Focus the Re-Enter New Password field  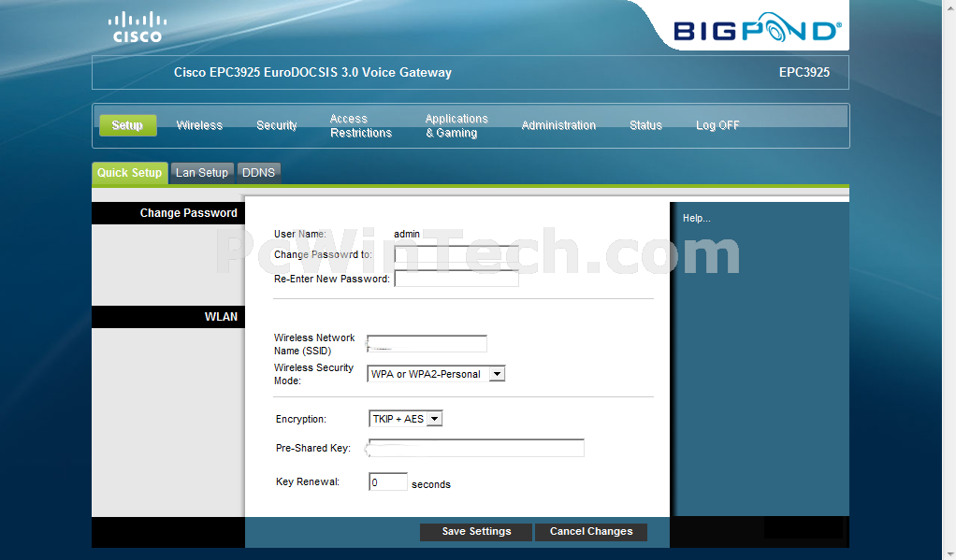tap(456, 279)
